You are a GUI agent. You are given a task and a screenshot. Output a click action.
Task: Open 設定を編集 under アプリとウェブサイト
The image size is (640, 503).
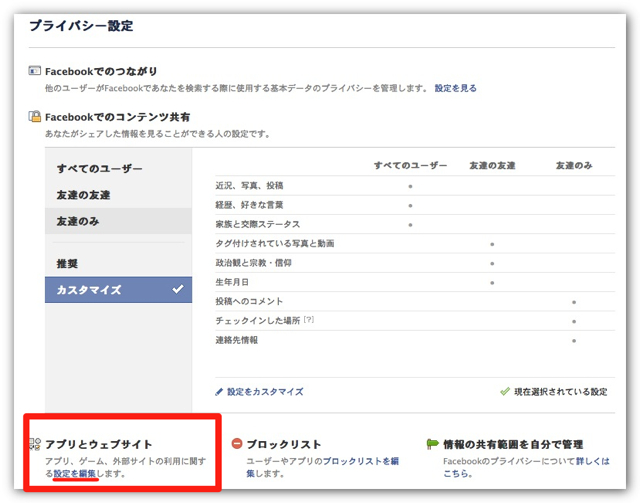pyautogui.click(x=76, y=473)
